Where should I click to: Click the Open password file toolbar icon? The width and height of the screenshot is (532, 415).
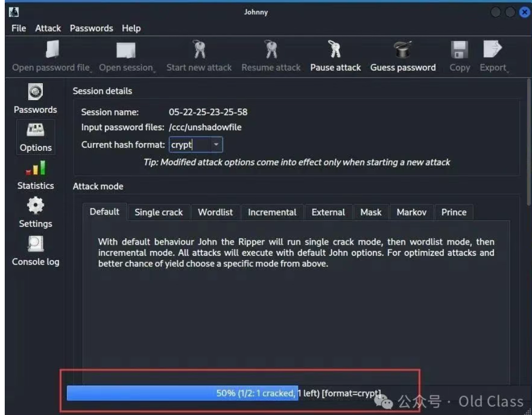(52, 49)
